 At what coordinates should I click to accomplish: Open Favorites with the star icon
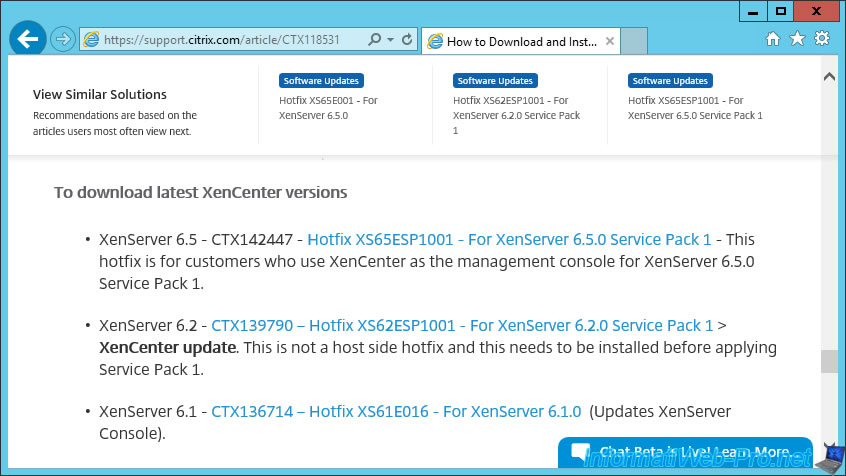tap(797, 39)
